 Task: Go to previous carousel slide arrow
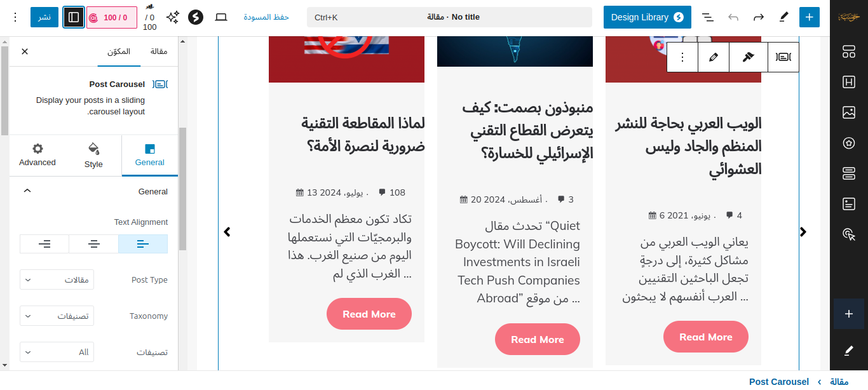227,232
